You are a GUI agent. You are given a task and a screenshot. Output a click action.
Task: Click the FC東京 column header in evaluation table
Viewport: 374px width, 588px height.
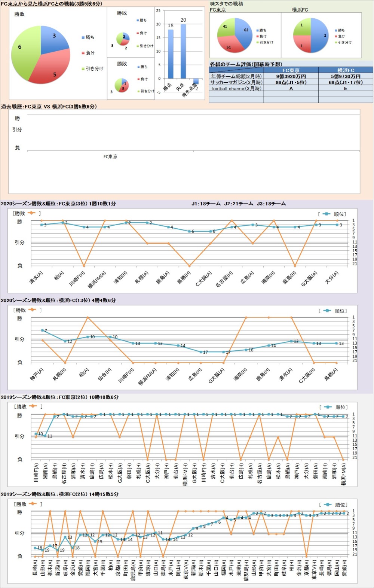291,70
